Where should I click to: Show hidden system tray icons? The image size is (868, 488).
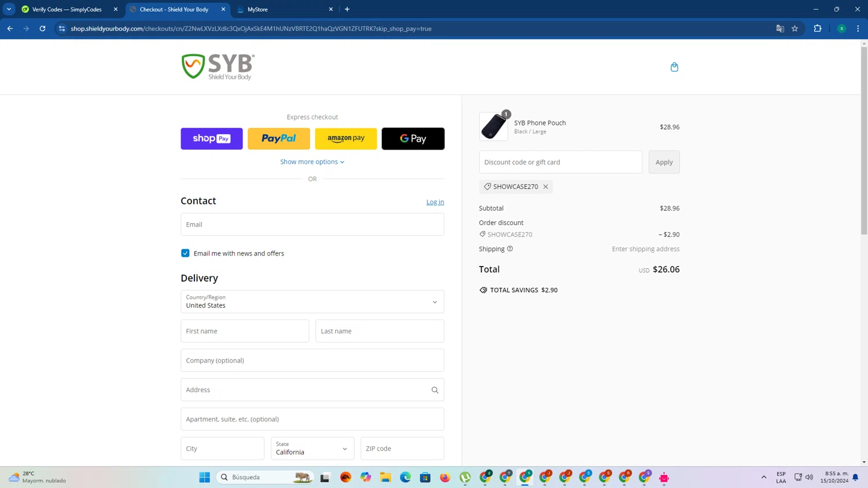coord(764,478)
